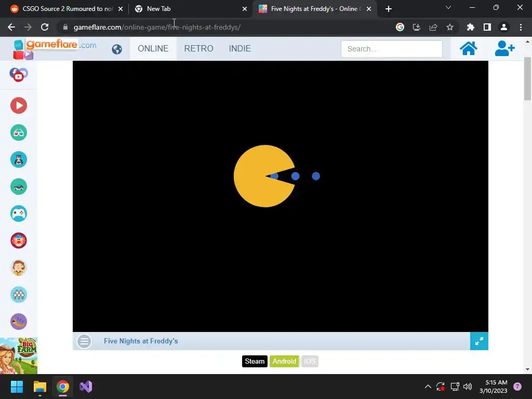532x399 pixels.
Task: Select the Five Nights at Freddy's browser tab
Action: point(314,9)
